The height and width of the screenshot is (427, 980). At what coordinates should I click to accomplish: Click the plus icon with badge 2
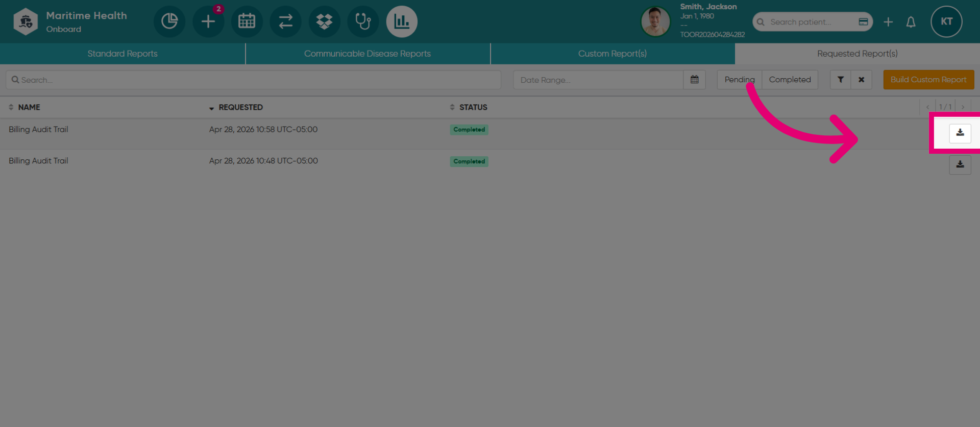208,21
